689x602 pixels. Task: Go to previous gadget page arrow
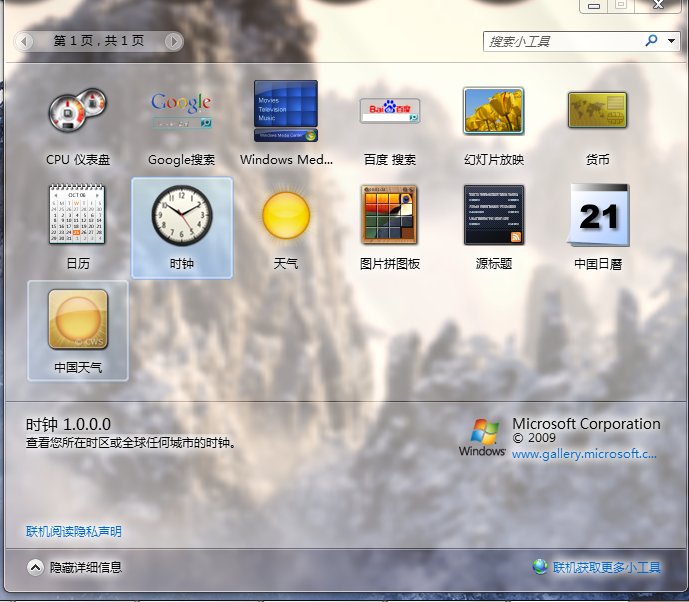[x=23, y=41]
